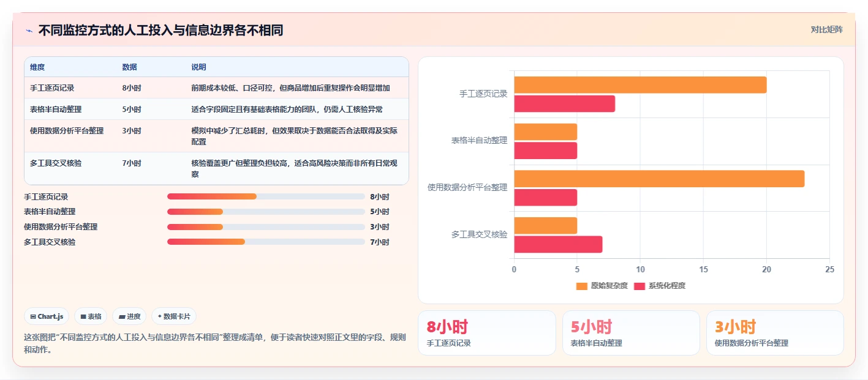Click the x-axis tick 10
The image size is (868, 380).
pos(640,269)
